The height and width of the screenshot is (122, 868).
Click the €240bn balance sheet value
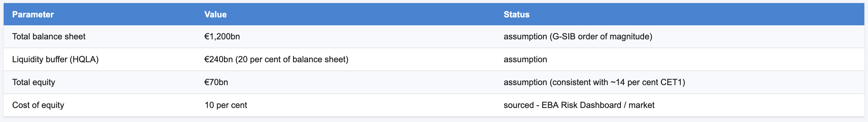point(276,59)
